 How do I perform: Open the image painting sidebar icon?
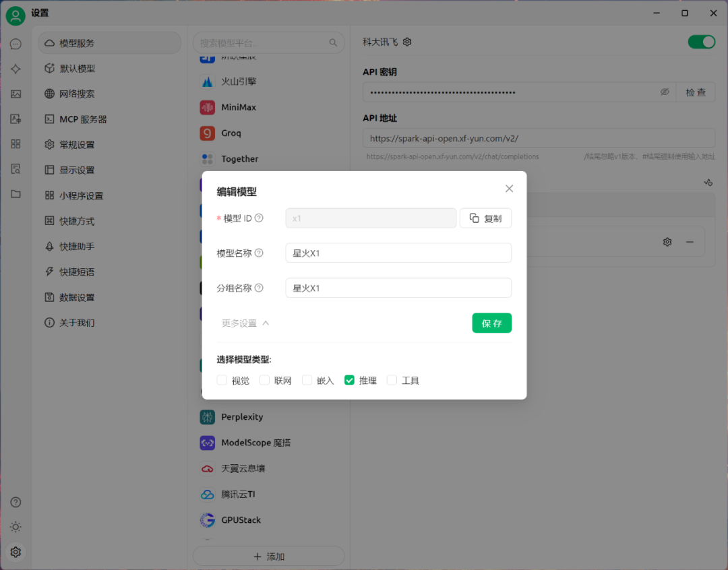[x=16, y=94]
